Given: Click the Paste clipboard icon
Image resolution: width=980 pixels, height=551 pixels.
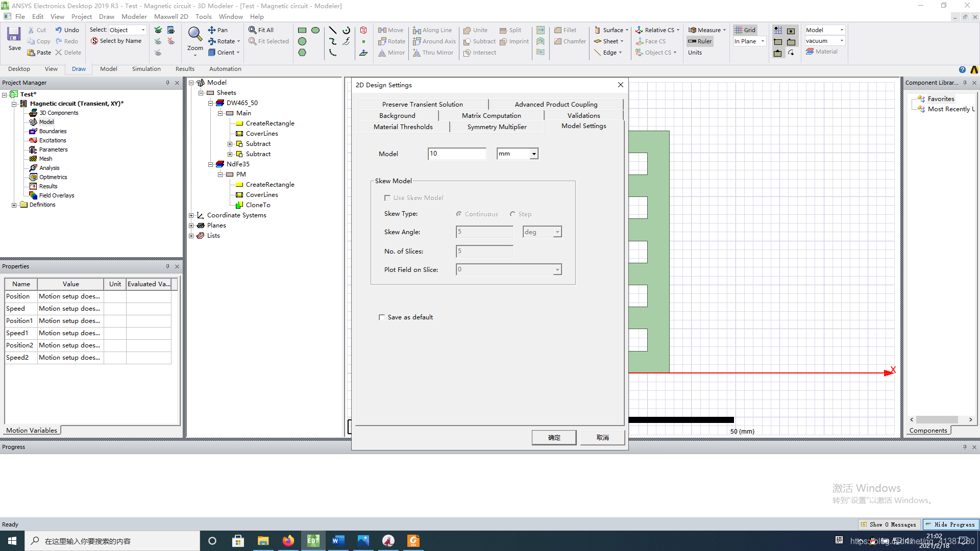Looking at the screenshot, I should pyautogui.click(x=31, y=53).
